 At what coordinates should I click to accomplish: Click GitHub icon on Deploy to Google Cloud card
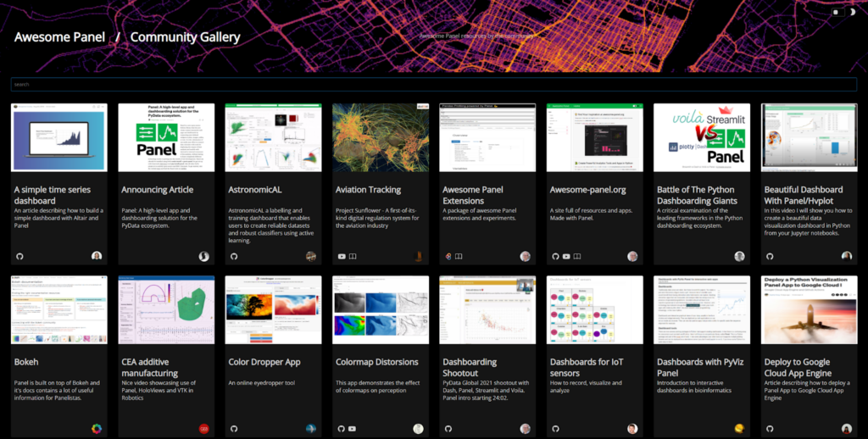[x=771, y=428]
